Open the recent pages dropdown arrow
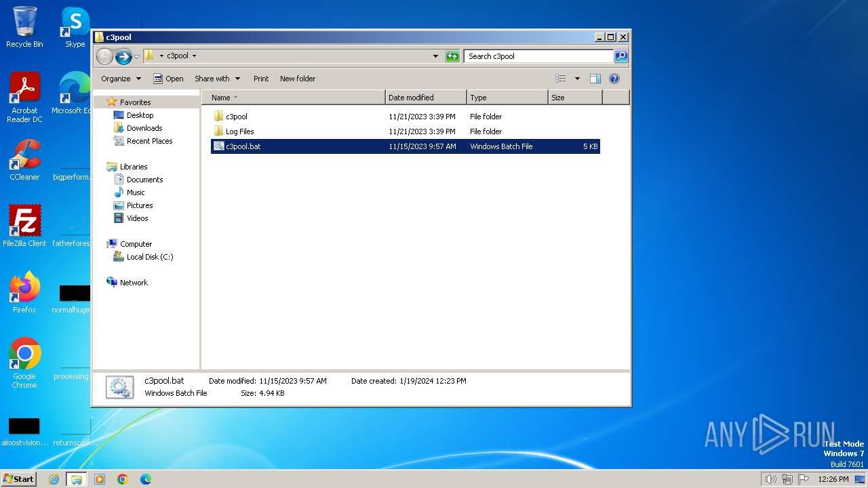 tap(137, 56)
